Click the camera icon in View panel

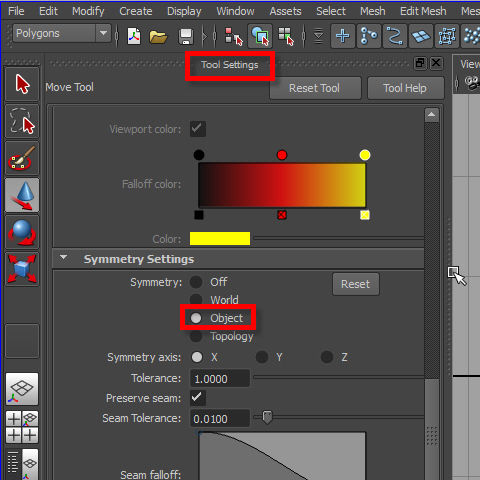point(472,82)
